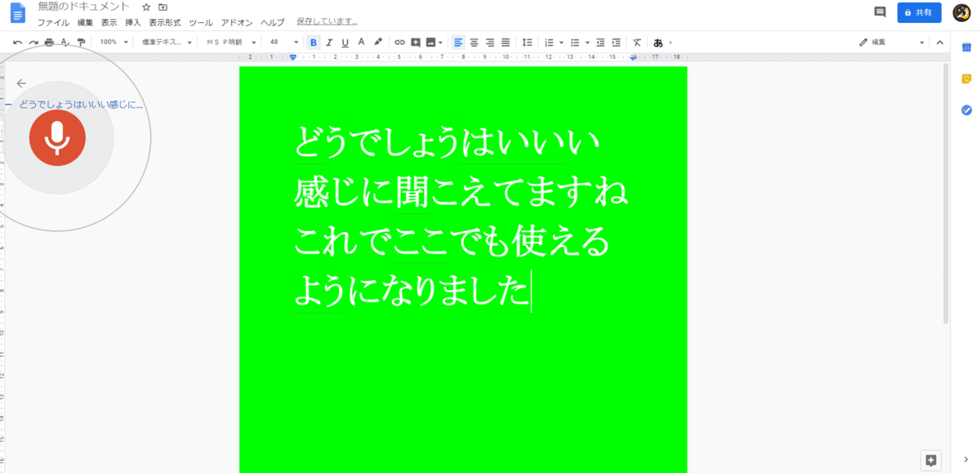Open the highlight color picker
The width and height of the screenshot is (980, 473).
tap(377, 42)
